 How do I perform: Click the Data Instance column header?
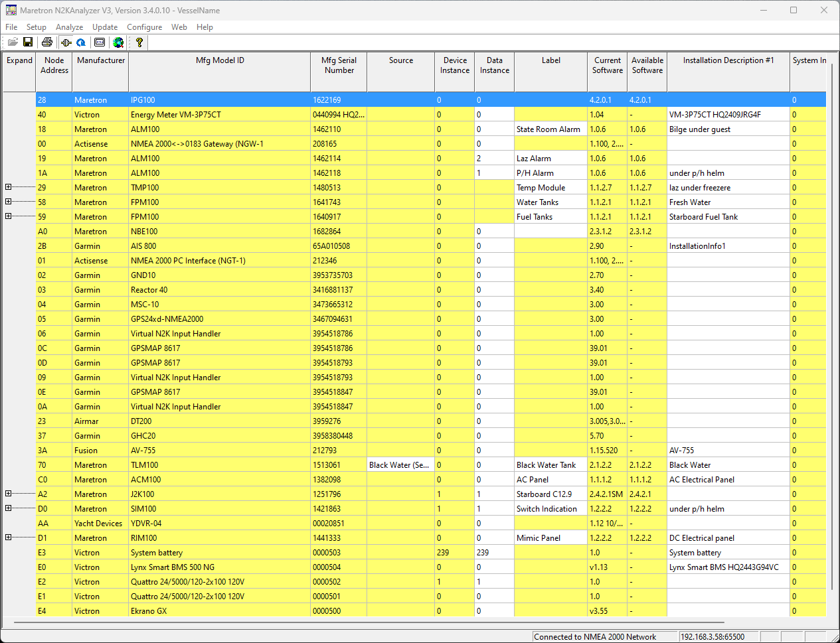[495, 72]
